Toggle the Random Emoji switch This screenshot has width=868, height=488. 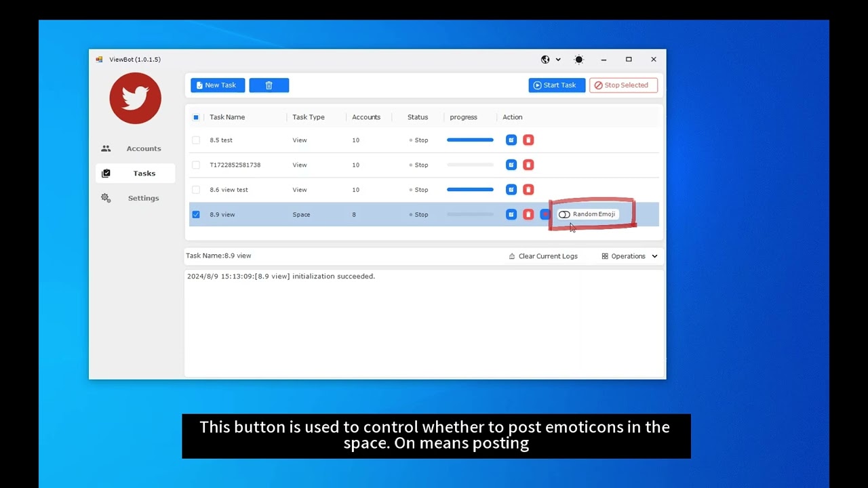coord(564,214)
